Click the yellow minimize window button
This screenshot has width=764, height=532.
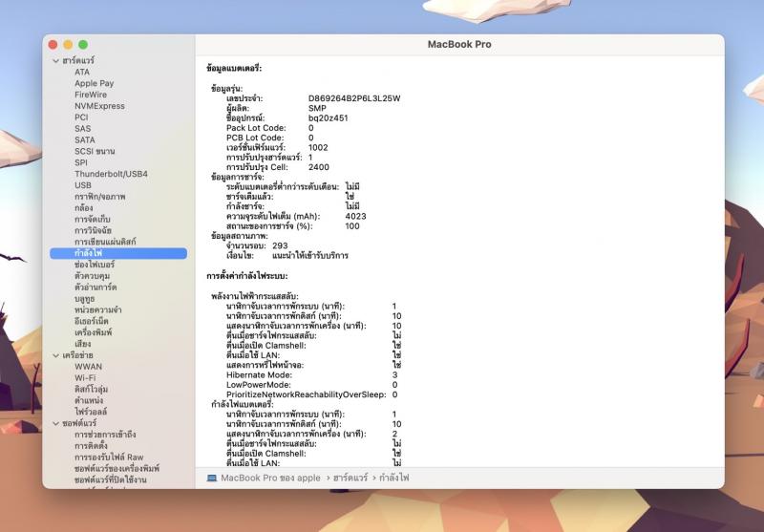click(68, 45)
